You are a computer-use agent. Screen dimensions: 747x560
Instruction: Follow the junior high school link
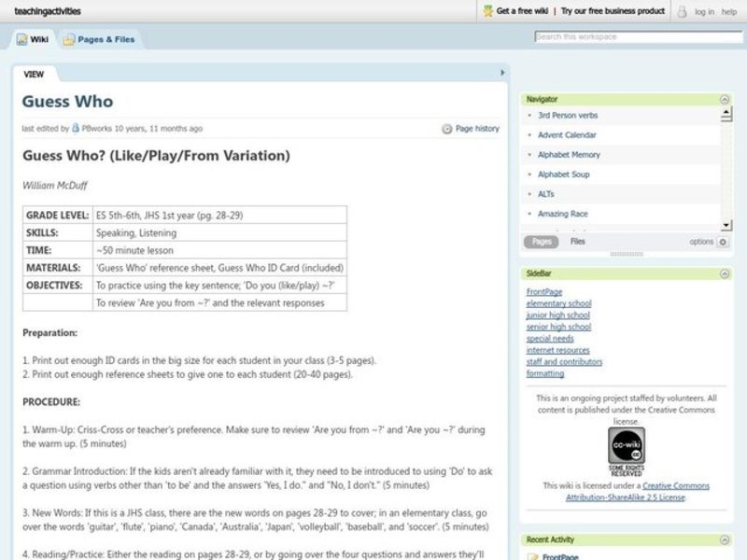557,315
